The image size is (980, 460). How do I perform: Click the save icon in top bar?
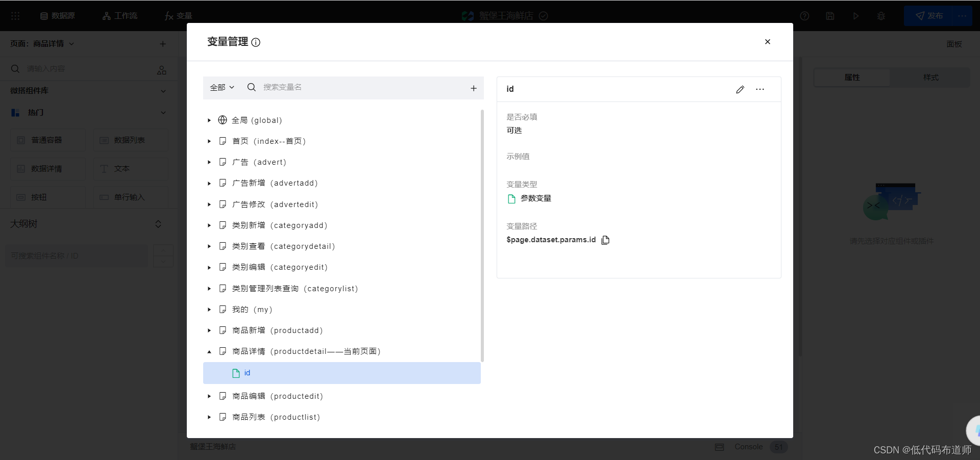(830, 16)
